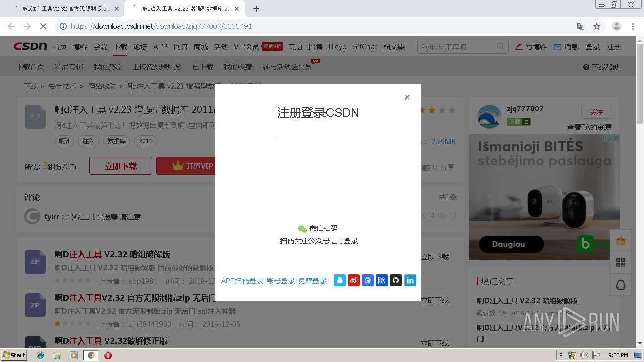Open 精品专辑 tab
This screenshot has height=362, width=644.
tap(69, 67)
